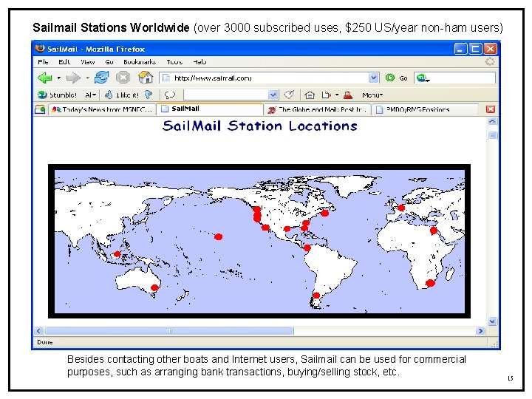Switch to Today's News from MSNBC tab
This screenshot has height=399, width=532.
(102, 109)
